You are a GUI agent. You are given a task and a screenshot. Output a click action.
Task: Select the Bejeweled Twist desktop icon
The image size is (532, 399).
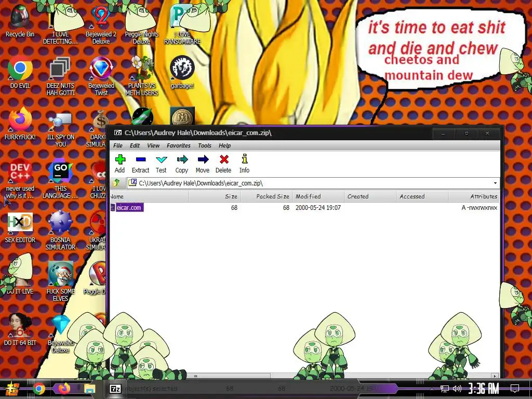pyautogui.click(x=101, y=76)
